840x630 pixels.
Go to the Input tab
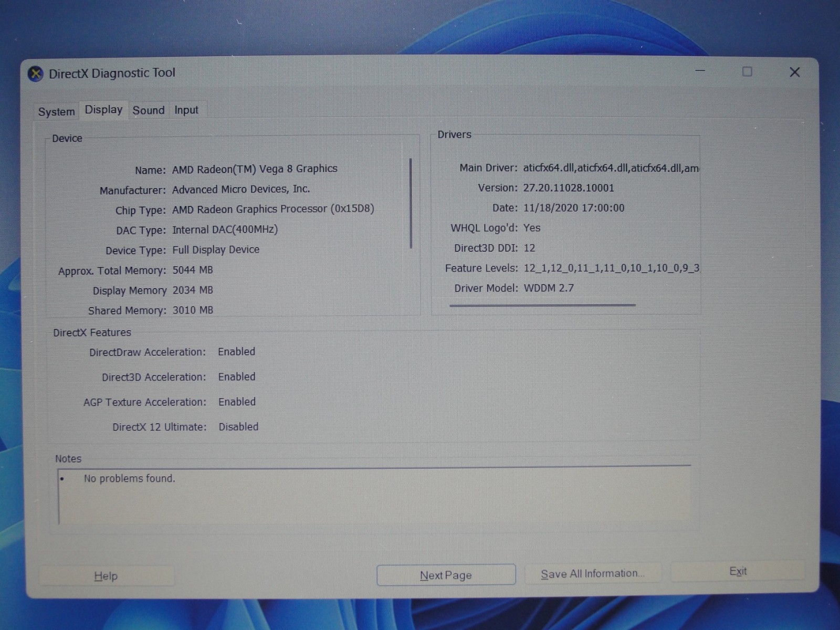186,110
